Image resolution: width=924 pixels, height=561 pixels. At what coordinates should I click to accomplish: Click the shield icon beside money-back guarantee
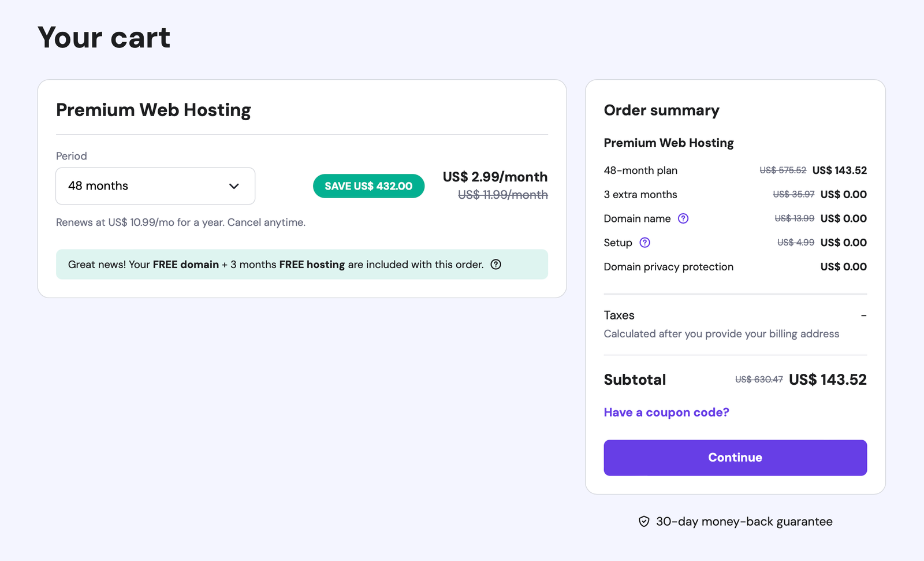coord(643,521)
